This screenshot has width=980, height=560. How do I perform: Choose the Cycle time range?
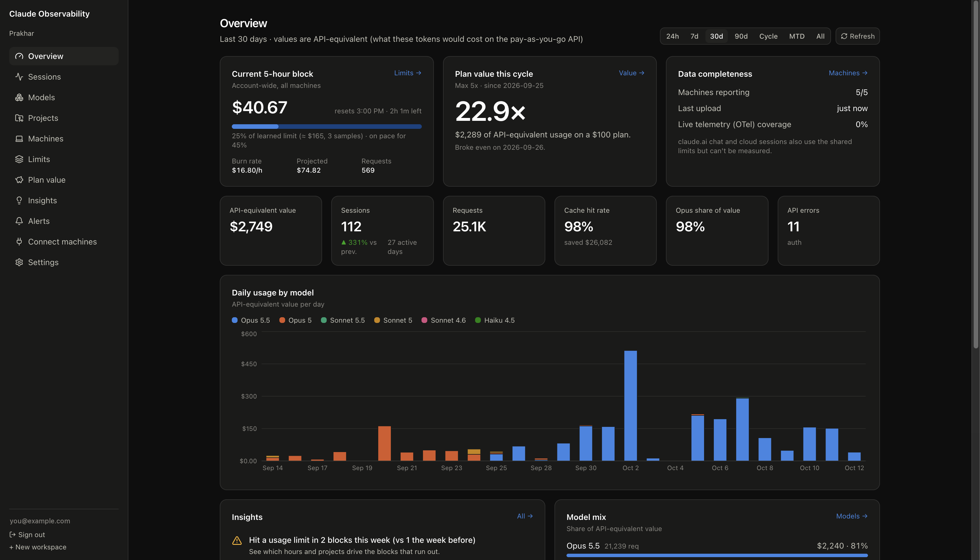pyautogui.click(x=768, y=36)
